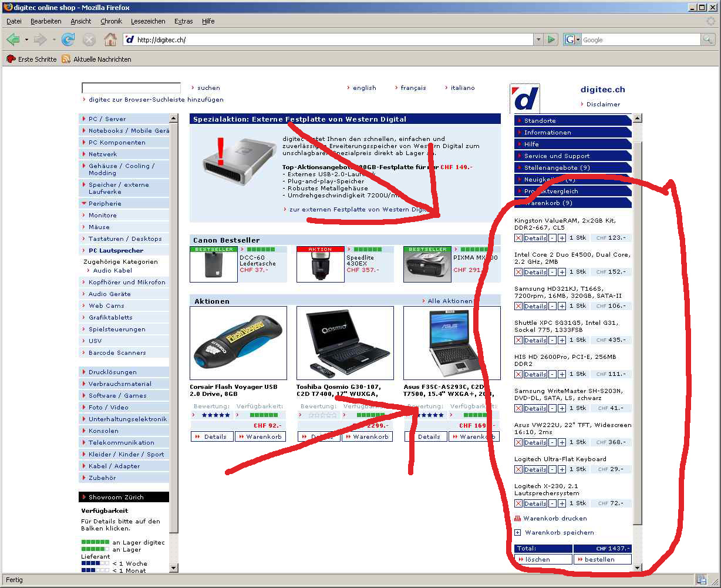Open the URL history dropdown arrow
Image resolution: width=721 pixels, height=588 pixels.
pyautogui.click(x=538, y=40)
